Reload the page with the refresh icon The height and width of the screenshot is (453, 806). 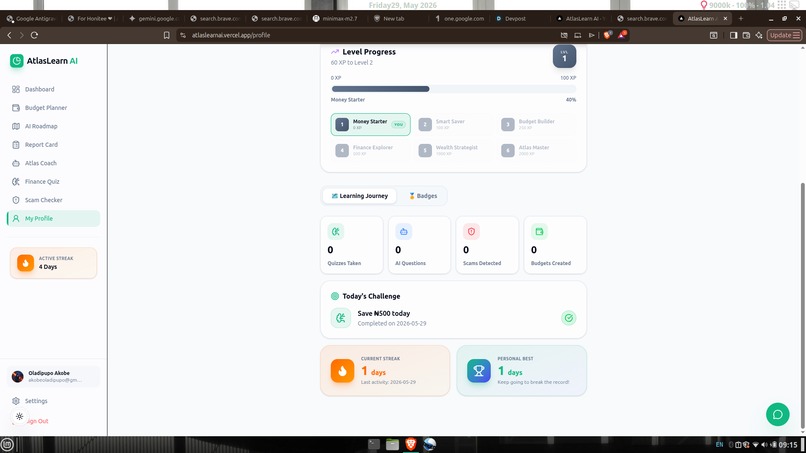[x=34, y=35]
